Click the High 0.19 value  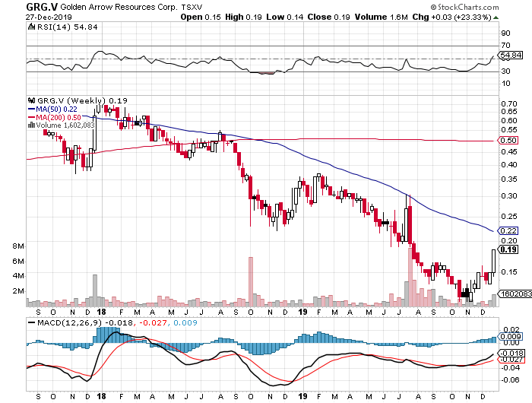[243, 17]
